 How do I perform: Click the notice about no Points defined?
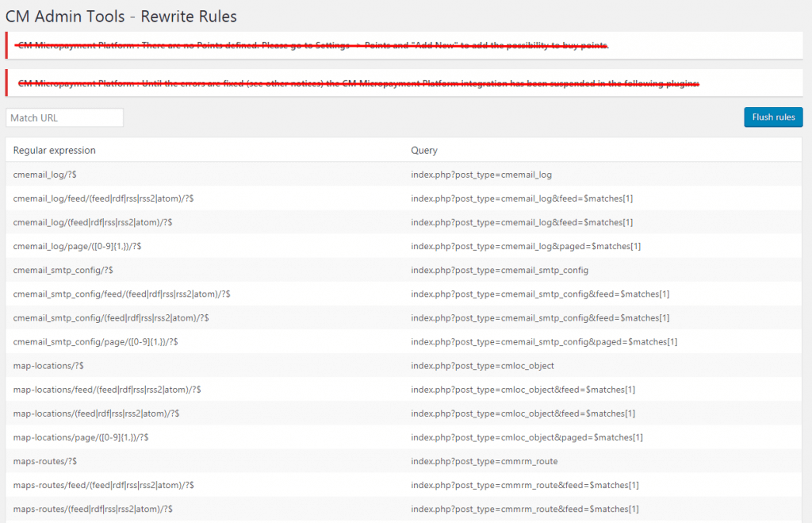313,46
